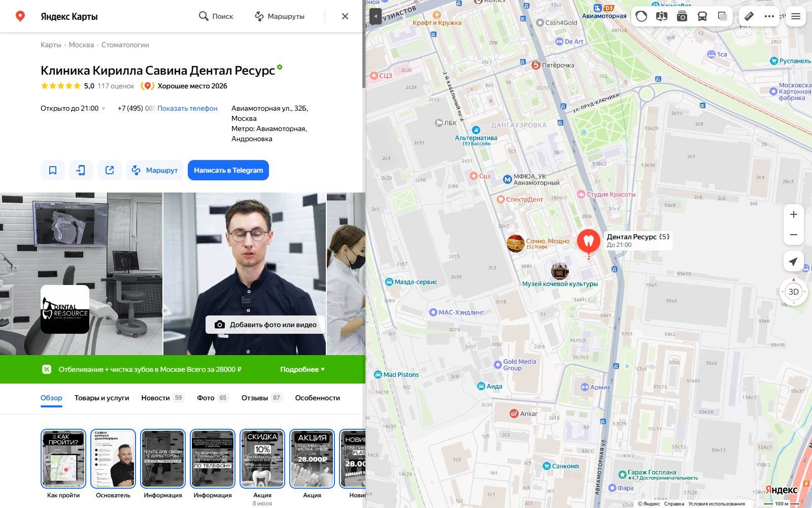This screenshot has height=508, width=812.
Task: Locate my position on map
Action: coord(794,261)
